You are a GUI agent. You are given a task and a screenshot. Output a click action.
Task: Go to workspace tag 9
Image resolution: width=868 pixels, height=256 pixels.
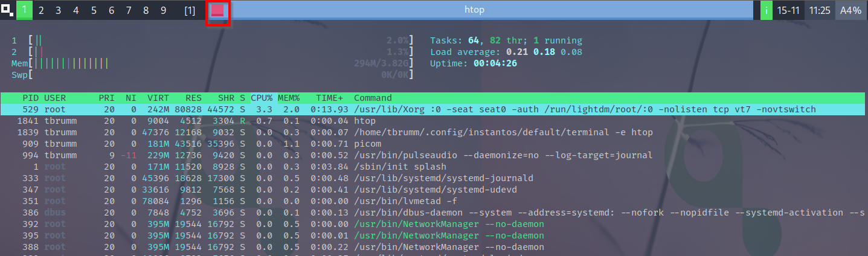(x=164, y=10)
